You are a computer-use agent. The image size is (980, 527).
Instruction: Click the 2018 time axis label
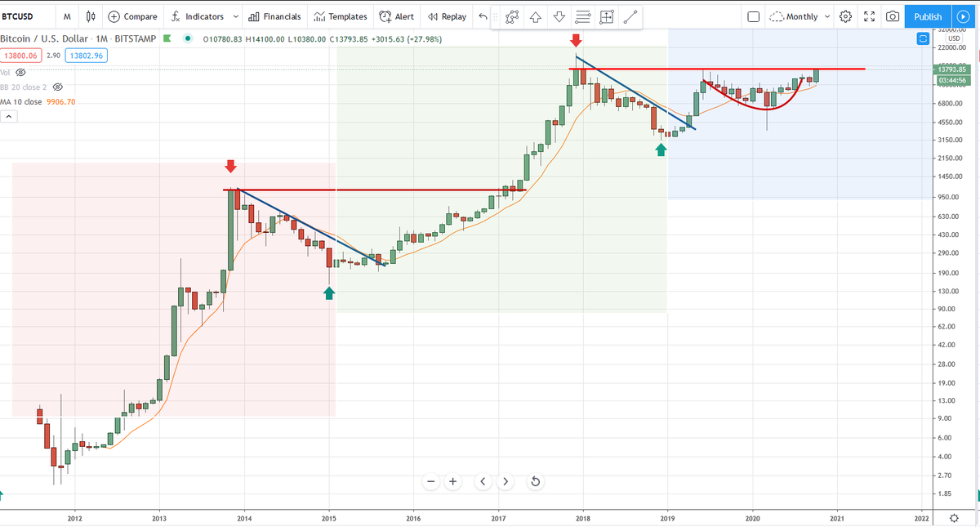pos(583,518)
